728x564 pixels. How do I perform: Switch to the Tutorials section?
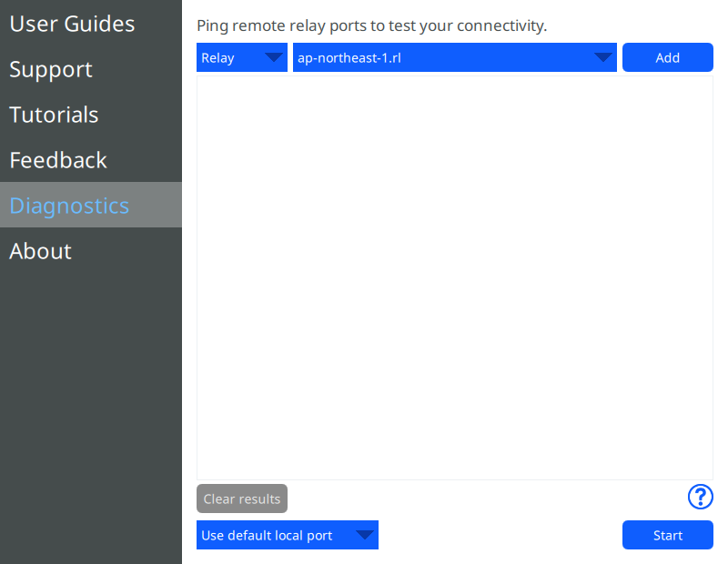(54, 115)
